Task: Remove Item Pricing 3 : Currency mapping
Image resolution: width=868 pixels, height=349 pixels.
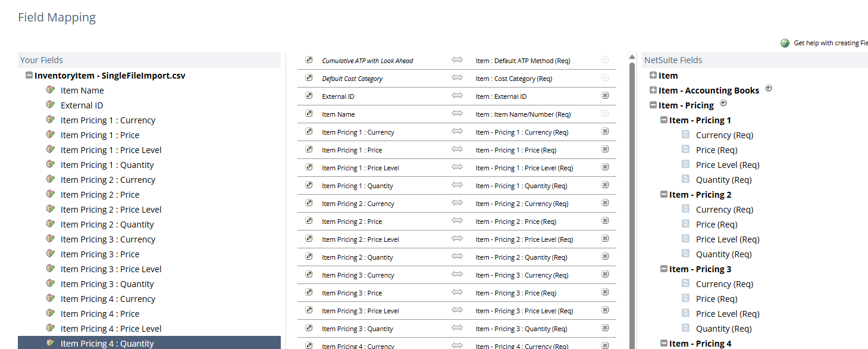Action: 605,274
